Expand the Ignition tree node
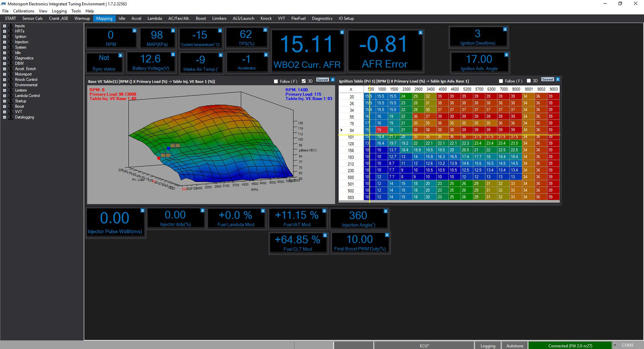 pos(4,37)
